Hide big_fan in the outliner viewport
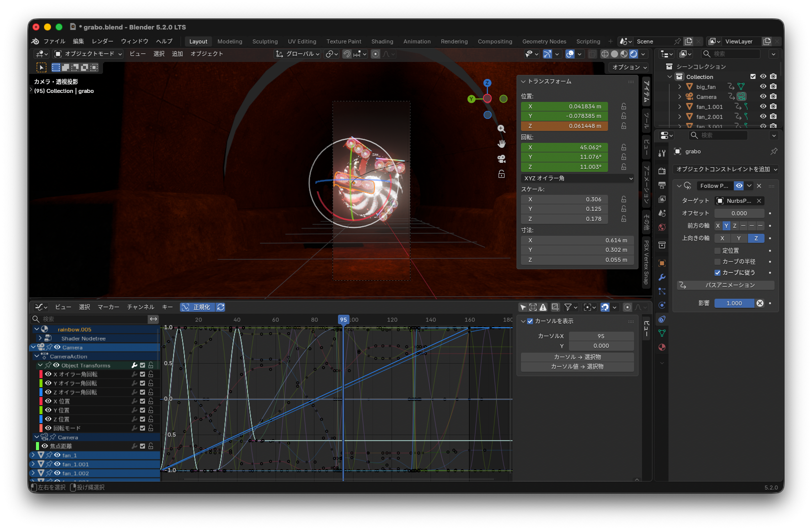Image resolution: width=812 pixels, height=530 pixels. [763, 86]
